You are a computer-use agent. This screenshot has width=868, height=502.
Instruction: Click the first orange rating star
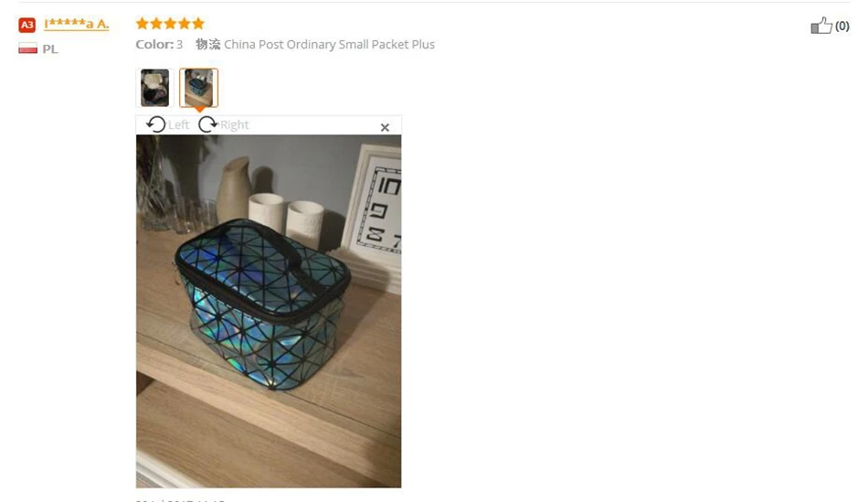(x=143, y=23)
